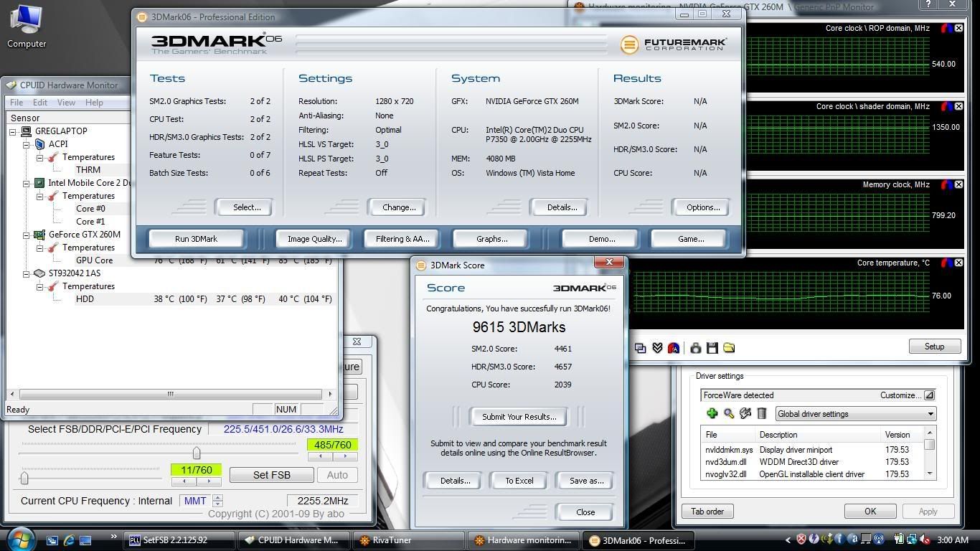Click the red-blue icon on Core clock ROP graph
Image resolution: width=980 pixels, height=551 pixels.
[946, 28]
